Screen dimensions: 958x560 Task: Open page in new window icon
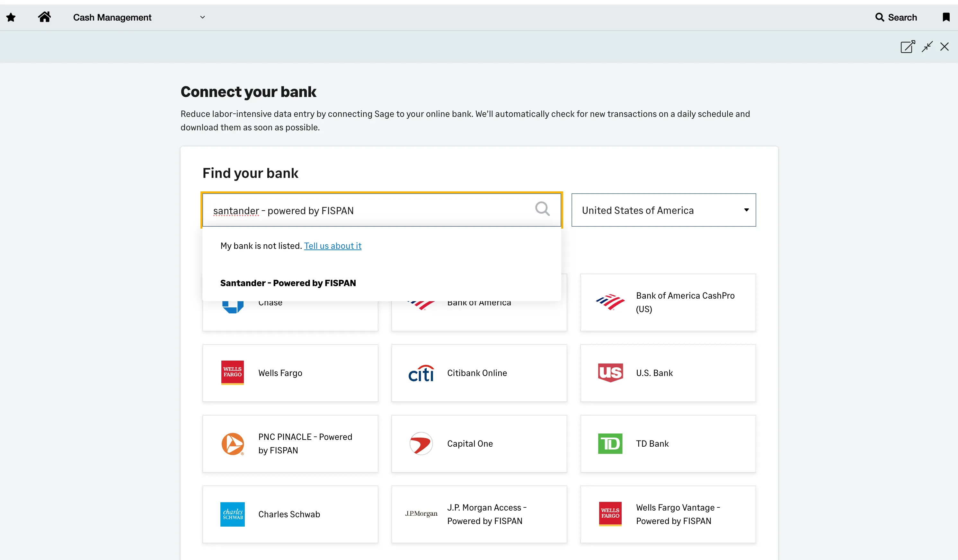908,47
